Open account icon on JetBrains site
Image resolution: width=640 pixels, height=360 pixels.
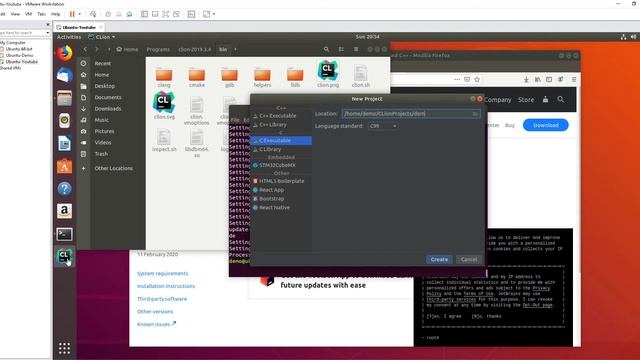tap(545, 99)
